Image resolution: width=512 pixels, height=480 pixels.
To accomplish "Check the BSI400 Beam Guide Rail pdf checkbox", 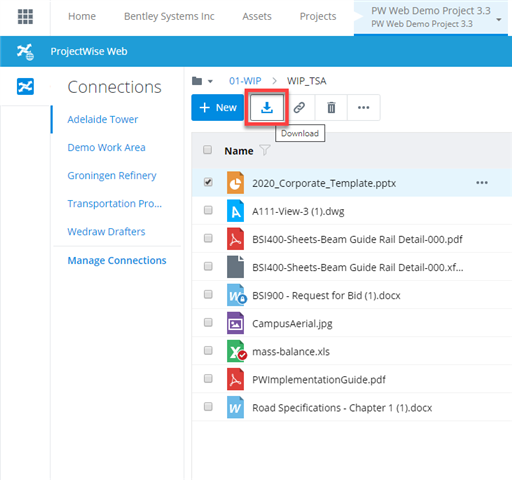I will click(208, 238).
